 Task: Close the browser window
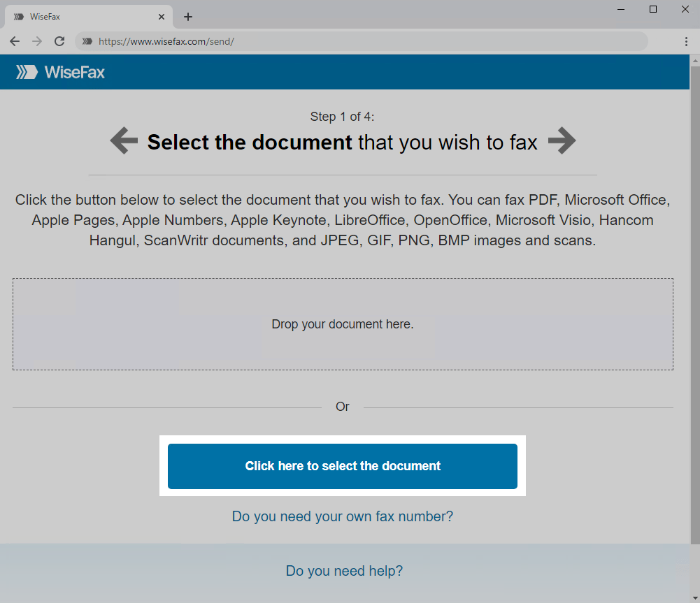click(685, 9)
